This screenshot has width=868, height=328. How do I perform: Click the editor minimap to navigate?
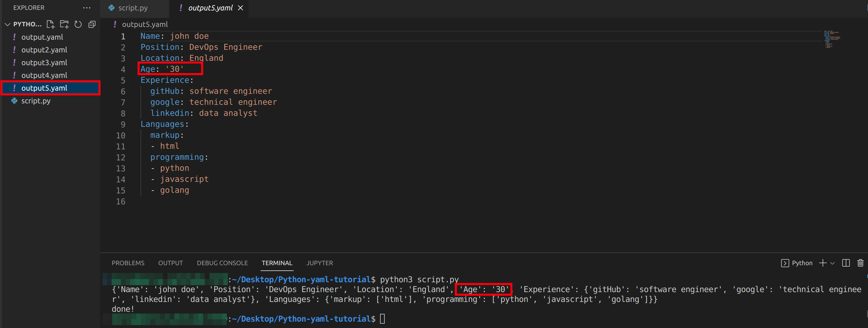(x=831, y=39)
